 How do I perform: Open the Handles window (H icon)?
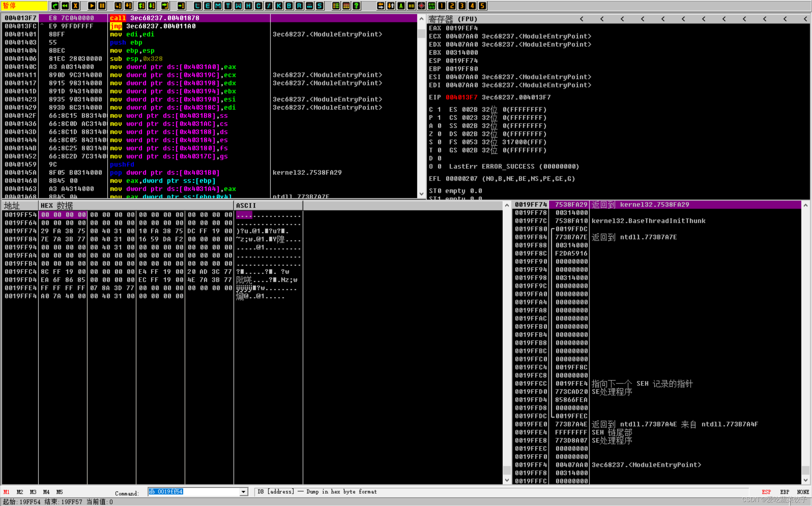pos(249,5)
